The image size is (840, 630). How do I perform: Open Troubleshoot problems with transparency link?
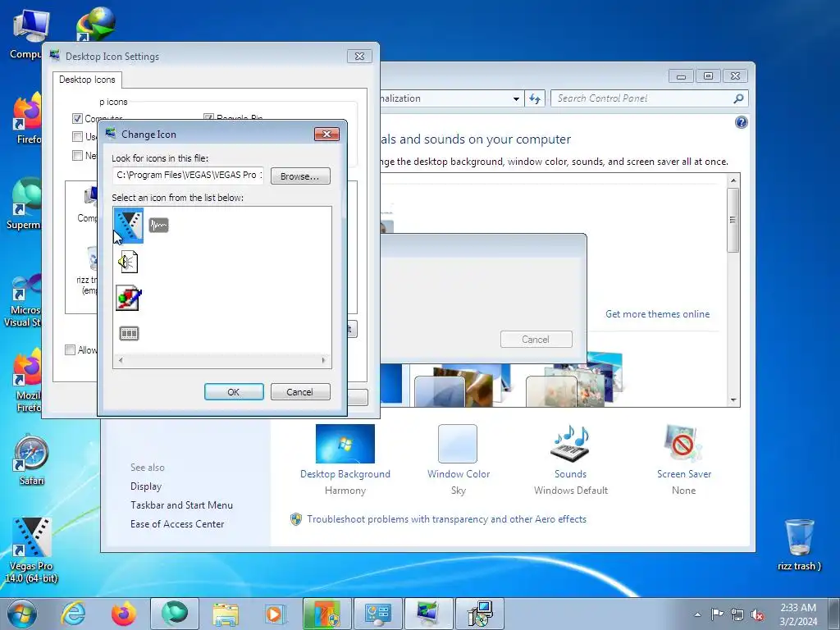pos(446,519)
